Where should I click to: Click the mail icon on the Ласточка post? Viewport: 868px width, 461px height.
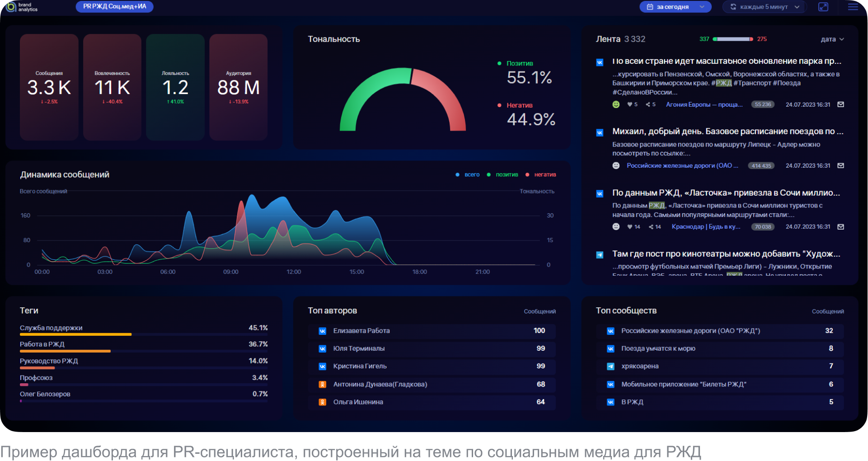[x=840, y=226]
